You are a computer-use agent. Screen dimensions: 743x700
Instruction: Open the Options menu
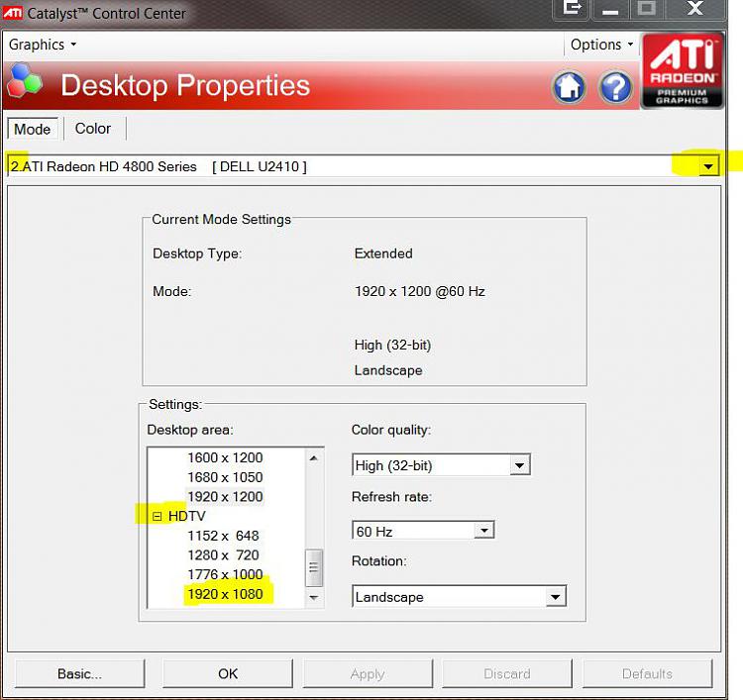(601, 45)
